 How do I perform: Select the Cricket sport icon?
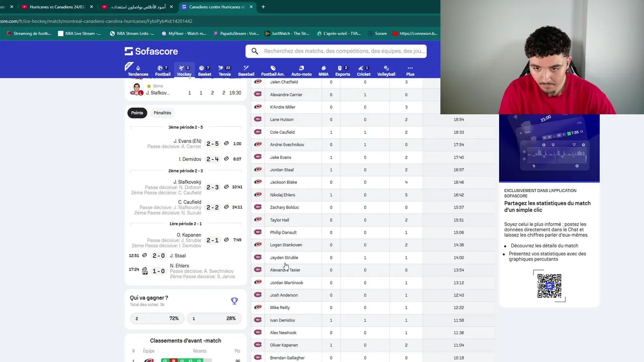(x=364, y=71)
